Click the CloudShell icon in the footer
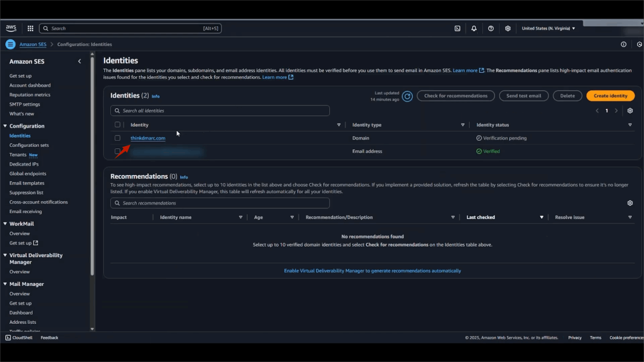644x362 pixels. [8, 338]
